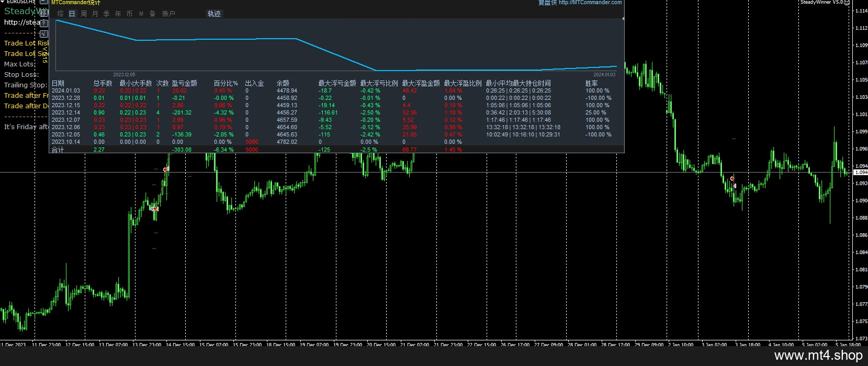This screenshot has width=868, height=366.
Task: Select the 周 weekly statistics tab
Action: pos(84,14)
